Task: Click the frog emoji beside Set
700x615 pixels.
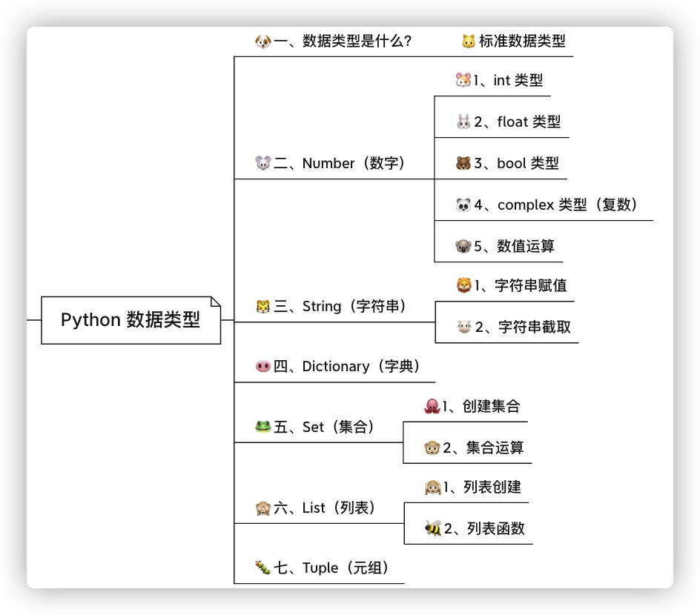Action: pos(263,427)
